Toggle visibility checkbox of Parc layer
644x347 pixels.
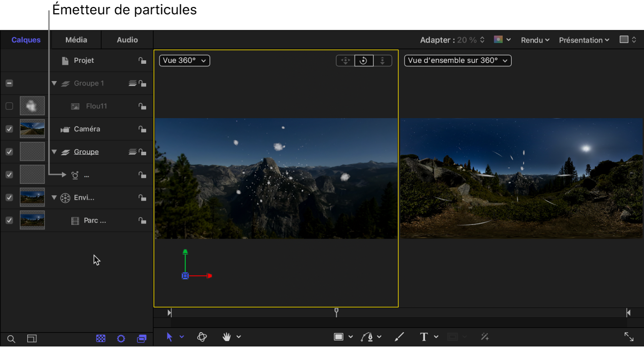click(x=9, y=220)
